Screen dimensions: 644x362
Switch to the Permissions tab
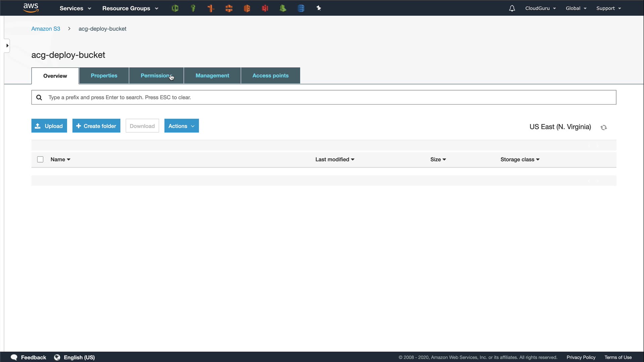[156, 76]
